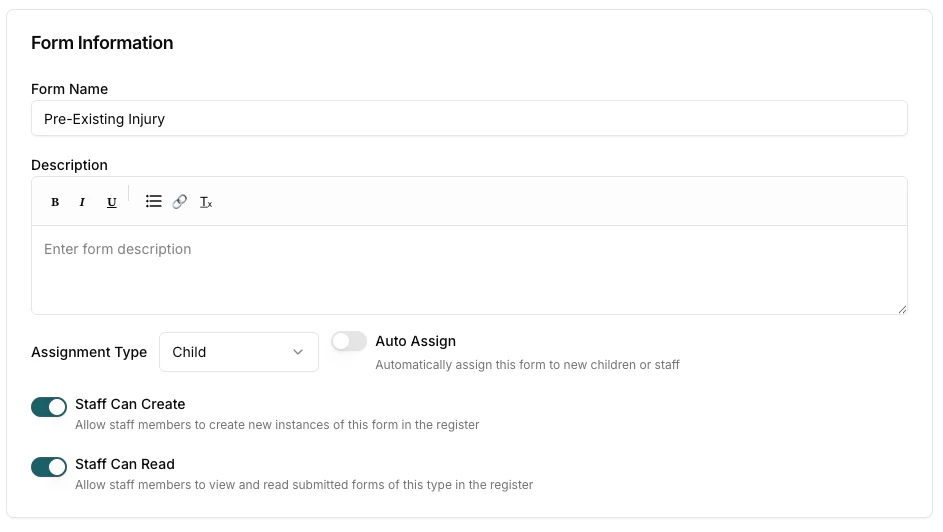Disable the Staff Can Create toggle
This screenshot has height=532, width=943.
49,406
